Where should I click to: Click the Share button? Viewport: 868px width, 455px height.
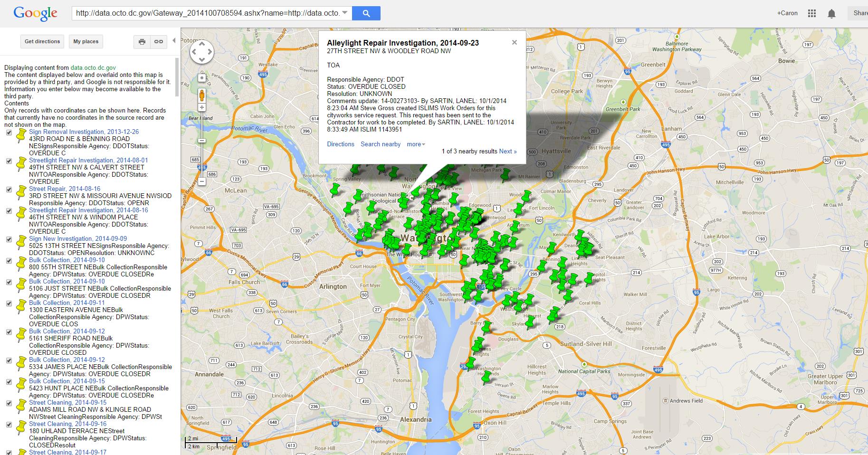click(859, 13)
